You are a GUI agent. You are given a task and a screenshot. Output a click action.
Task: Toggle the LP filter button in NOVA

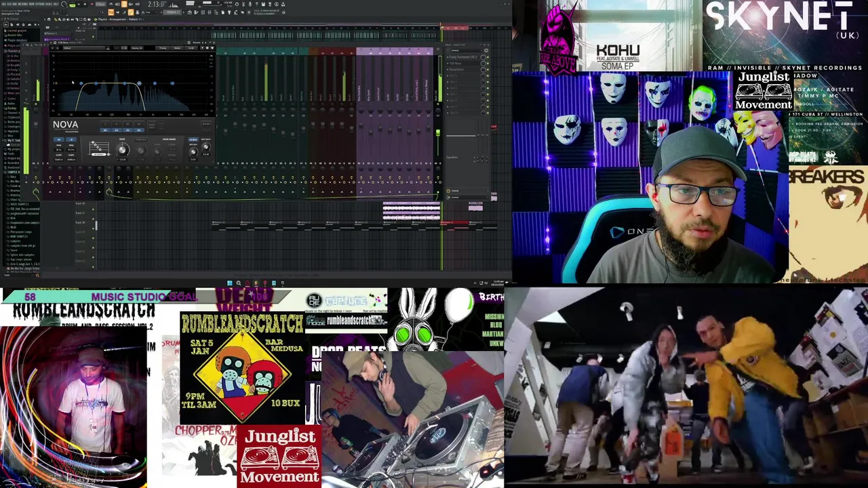click(71, 140)
